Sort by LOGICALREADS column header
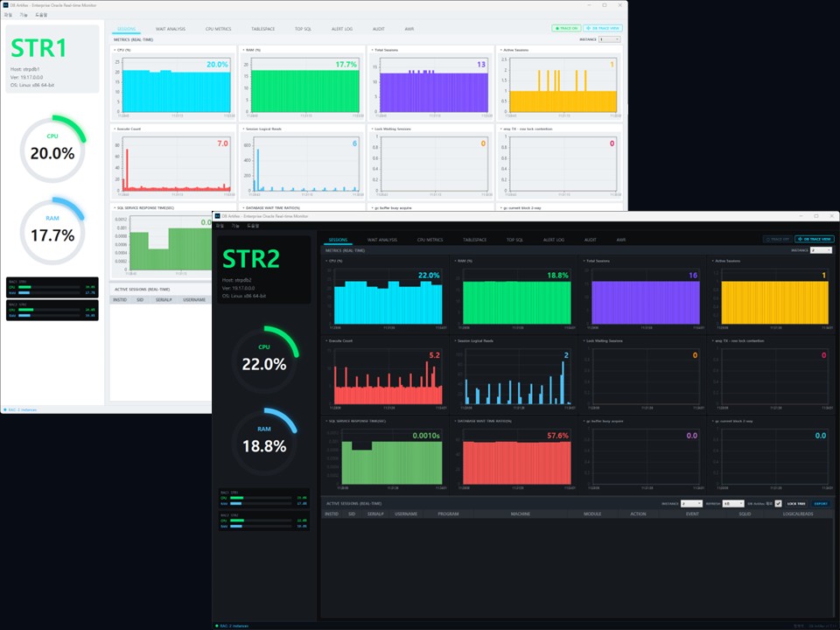Viewport: 840px width, 630px height. pos(798,514)
